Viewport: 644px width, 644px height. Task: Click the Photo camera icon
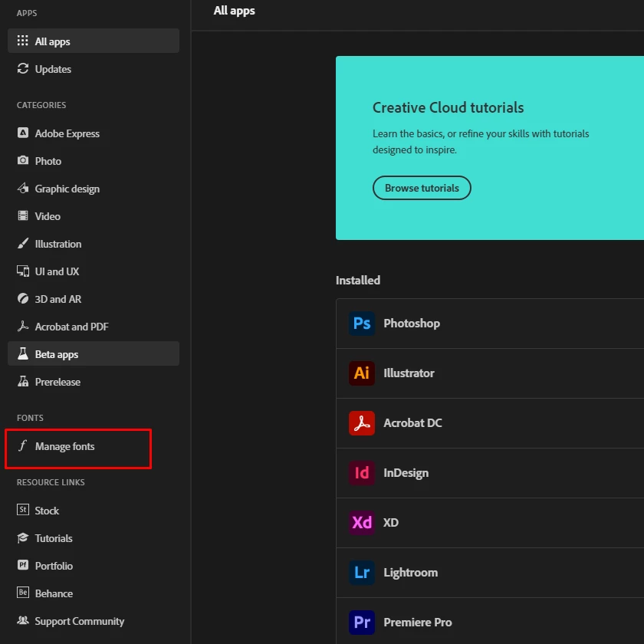click(x=23, y=160)
